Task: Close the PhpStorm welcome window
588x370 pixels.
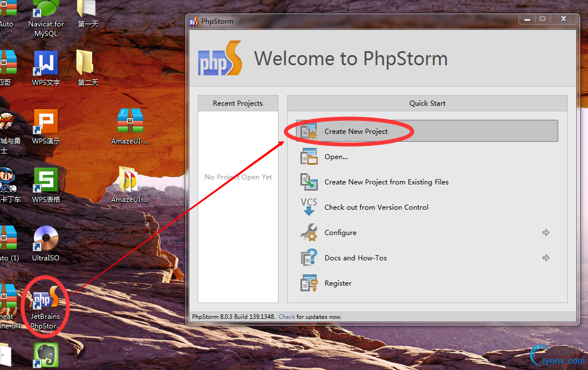Action: pos(563,19)
